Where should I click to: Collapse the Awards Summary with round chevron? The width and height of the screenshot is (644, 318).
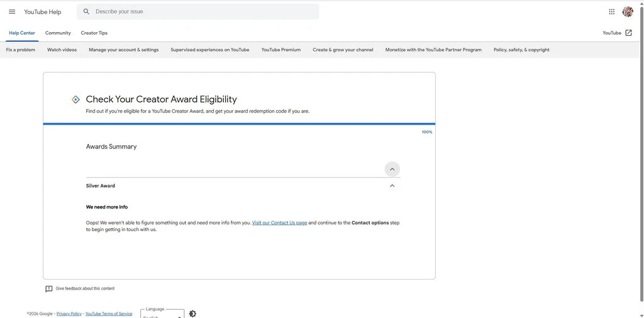[x=392, y=169]
